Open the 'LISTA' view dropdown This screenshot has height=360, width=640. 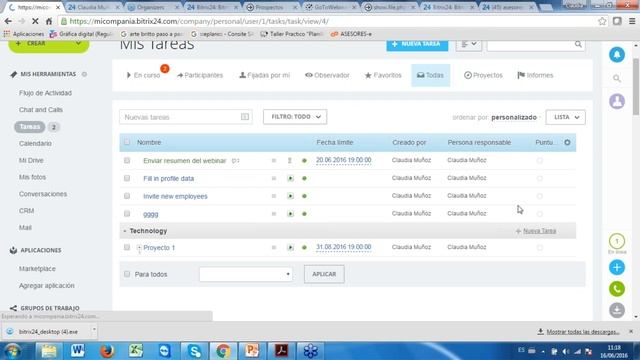click(565, 117)
